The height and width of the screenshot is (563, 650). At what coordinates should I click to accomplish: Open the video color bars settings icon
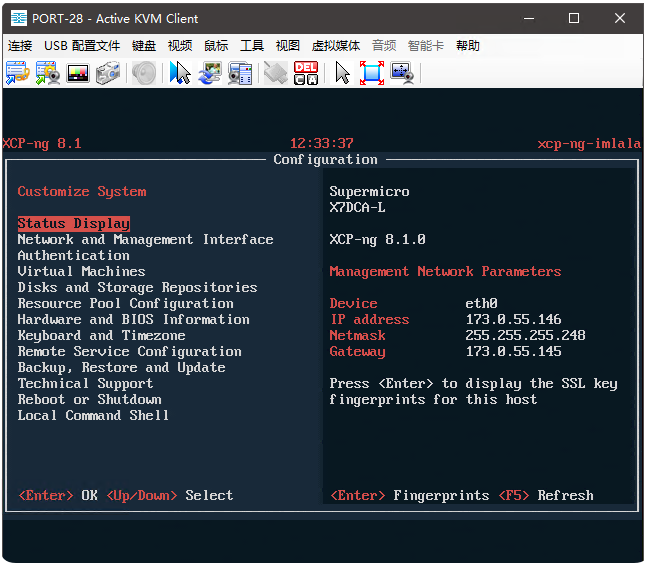pos(78,73)
